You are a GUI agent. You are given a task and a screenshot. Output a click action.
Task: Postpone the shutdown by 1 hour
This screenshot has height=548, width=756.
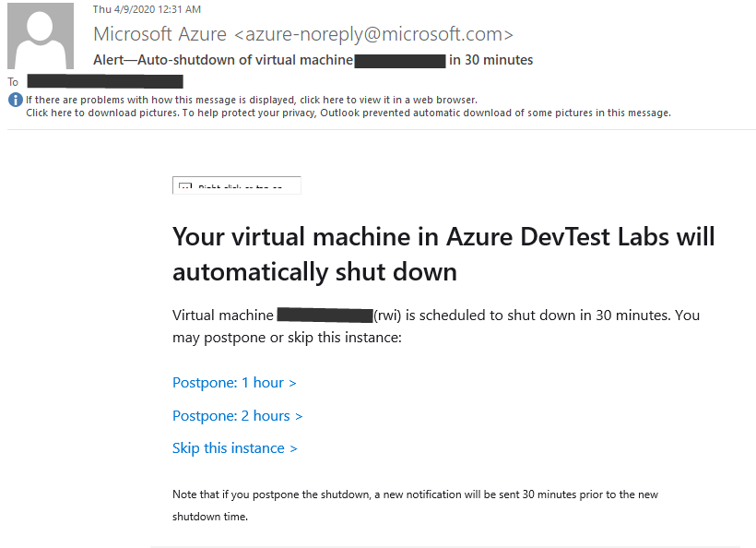(x=234, y=383)
